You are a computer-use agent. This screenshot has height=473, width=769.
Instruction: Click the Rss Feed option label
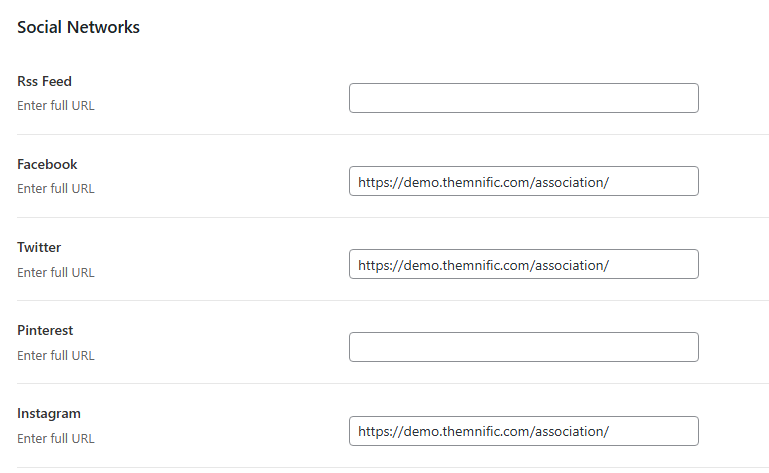[x=45, y=81]
